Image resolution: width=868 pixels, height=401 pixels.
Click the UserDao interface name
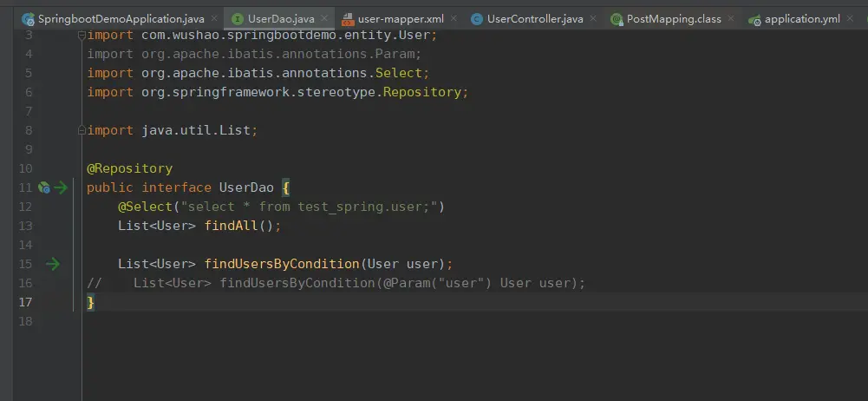[x=246, y=187]
